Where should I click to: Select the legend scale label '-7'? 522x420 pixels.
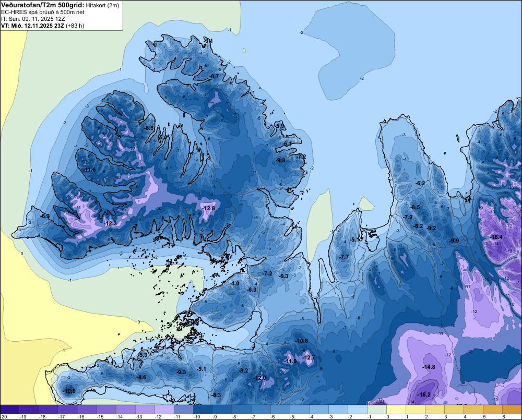[x=254, y=417]
